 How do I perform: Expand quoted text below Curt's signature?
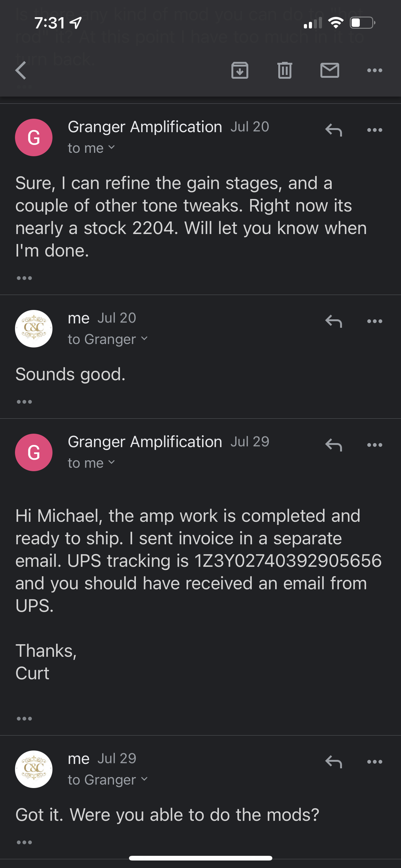(24, 718)
